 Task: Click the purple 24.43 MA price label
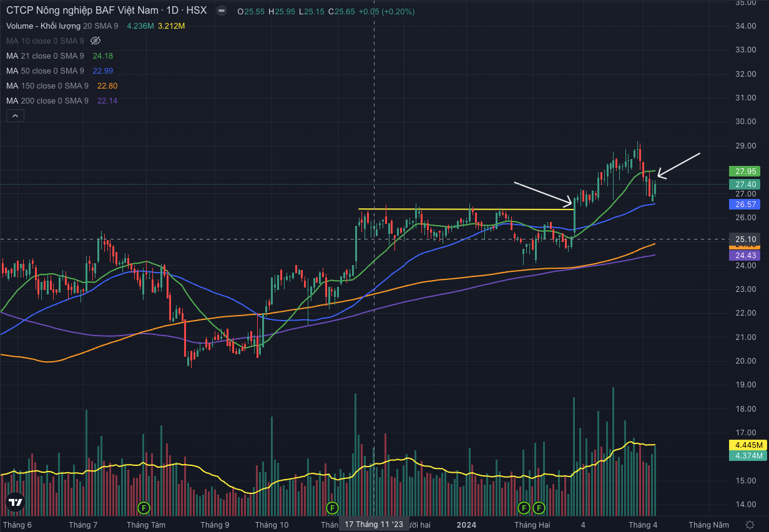click(746, 256)
